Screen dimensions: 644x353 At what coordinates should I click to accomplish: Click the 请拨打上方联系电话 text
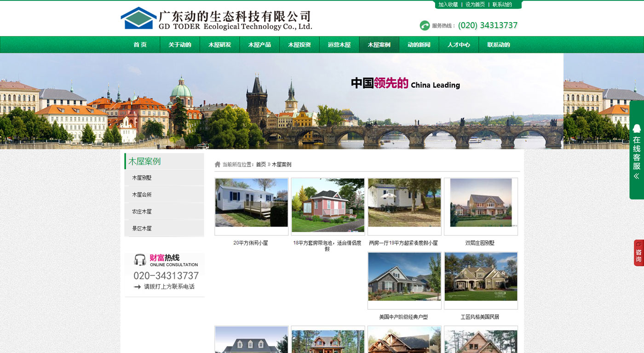[x=169, y=287]
